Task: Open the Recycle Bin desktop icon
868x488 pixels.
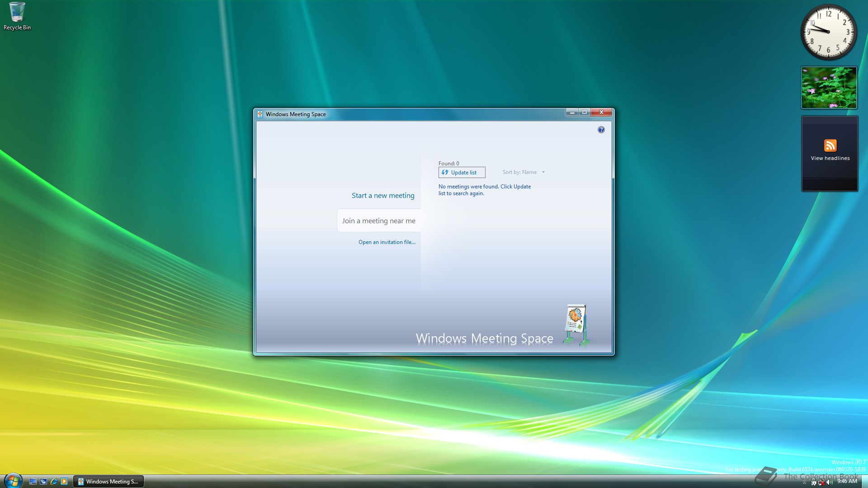Action: (x=17, y=16)
